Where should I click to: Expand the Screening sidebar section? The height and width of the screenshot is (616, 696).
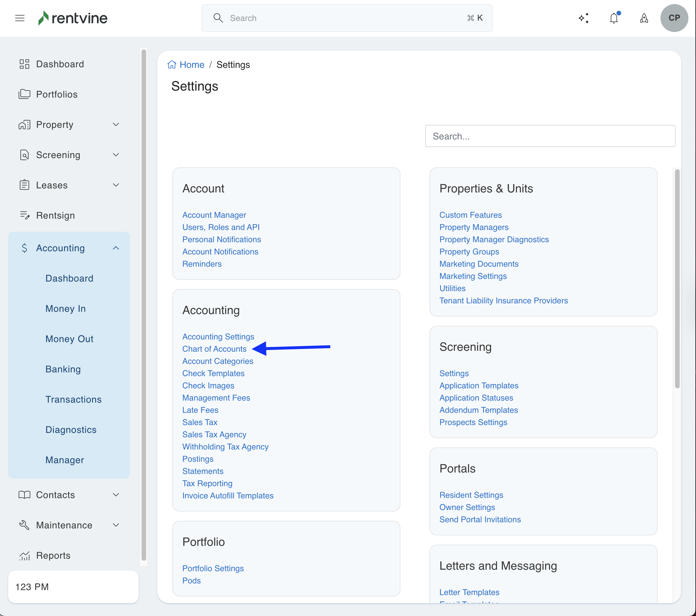pos(116,155)
